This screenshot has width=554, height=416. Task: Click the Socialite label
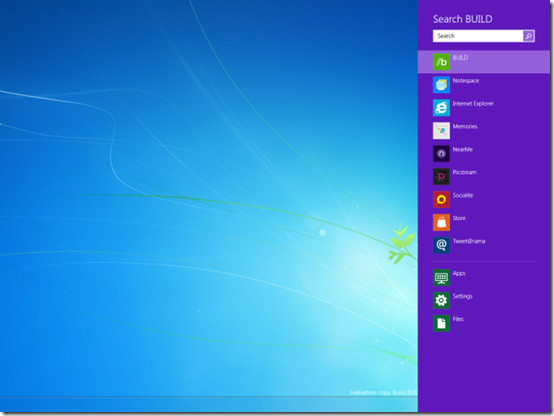[x=463, y=195]
